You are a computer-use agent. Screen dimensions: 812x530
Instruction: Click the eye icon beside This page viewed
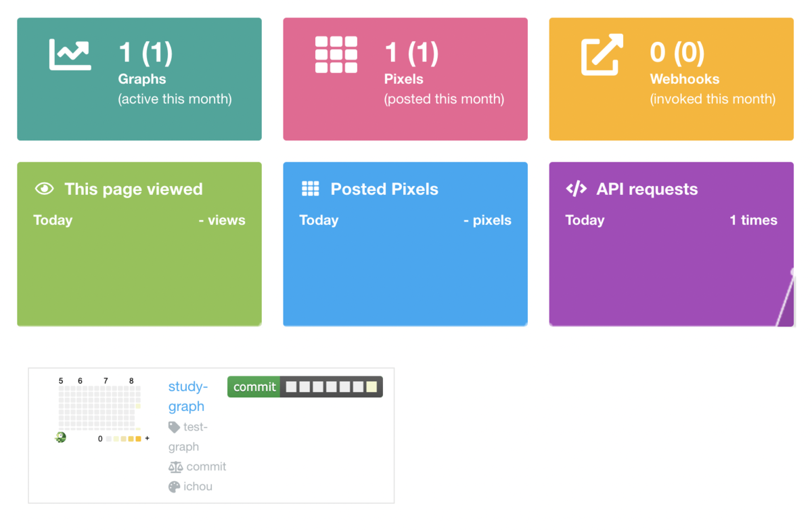tap(44, 189)
